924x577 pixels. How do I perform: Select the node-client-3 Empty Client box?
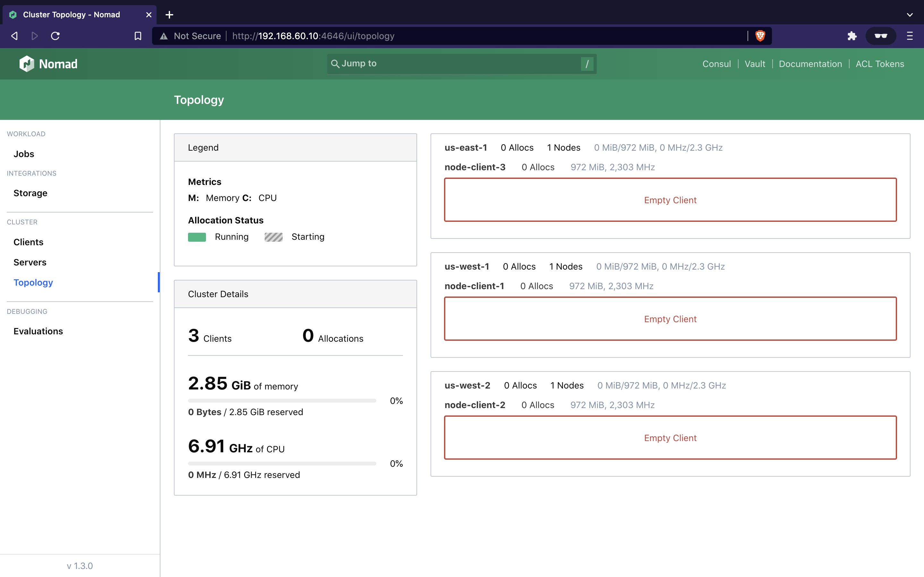click(x=670, y=200)
